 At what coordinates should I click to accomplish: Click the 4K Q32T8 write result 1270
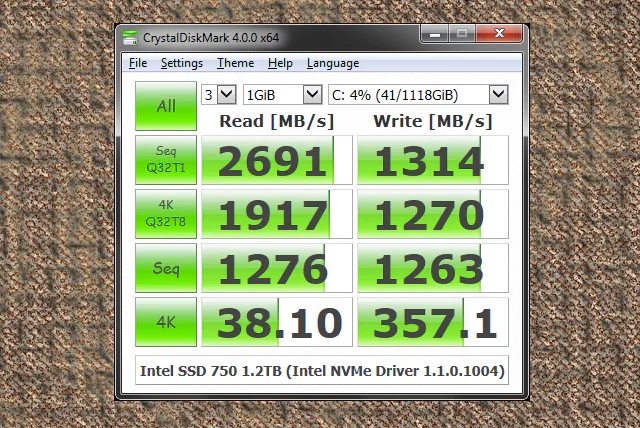click(433, 214)
